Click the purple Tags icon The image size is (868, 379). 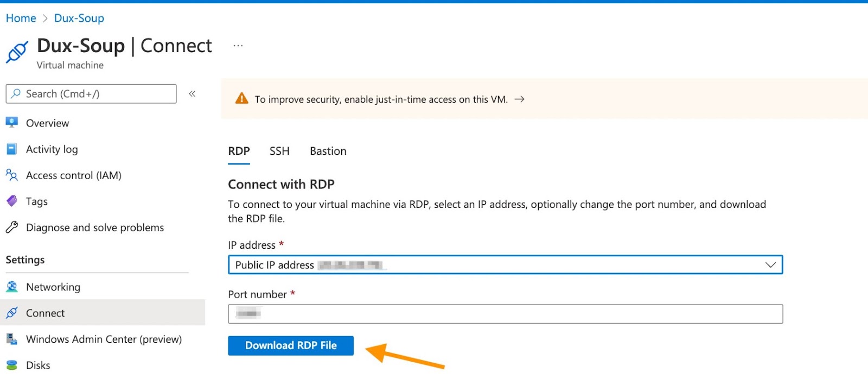[12, 201]
